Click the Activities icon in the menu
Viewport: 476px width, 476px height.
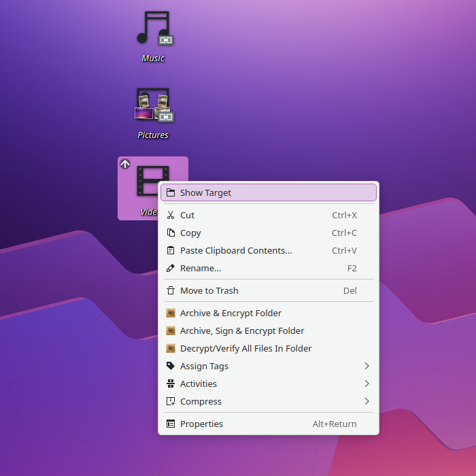(x=171, y=384)
